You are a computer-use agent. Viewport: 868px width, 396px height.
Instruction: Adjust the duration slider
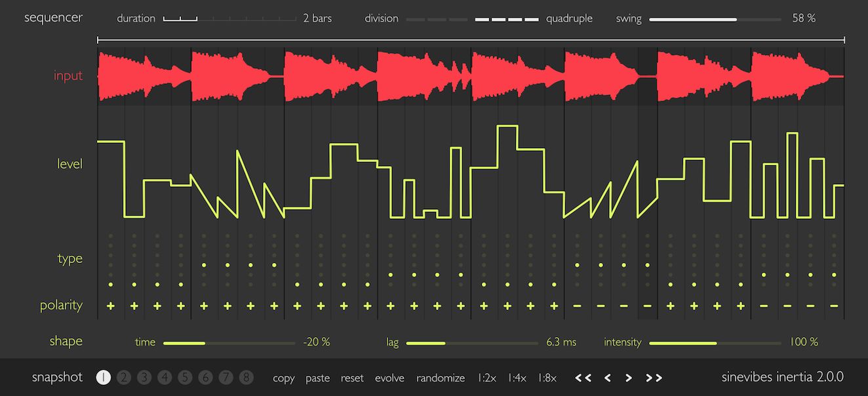[229, 18]
